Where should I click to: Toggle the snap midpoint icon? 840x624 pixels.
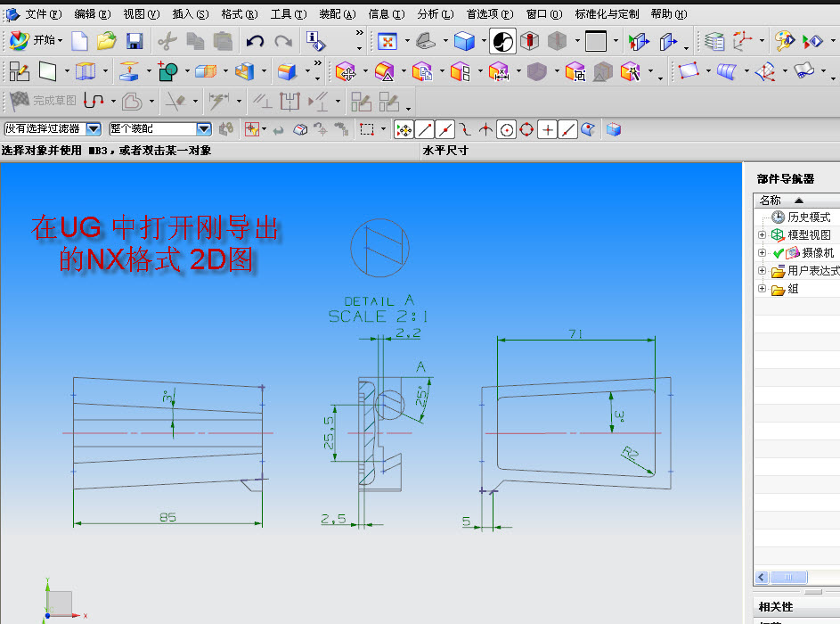point(445,129)
